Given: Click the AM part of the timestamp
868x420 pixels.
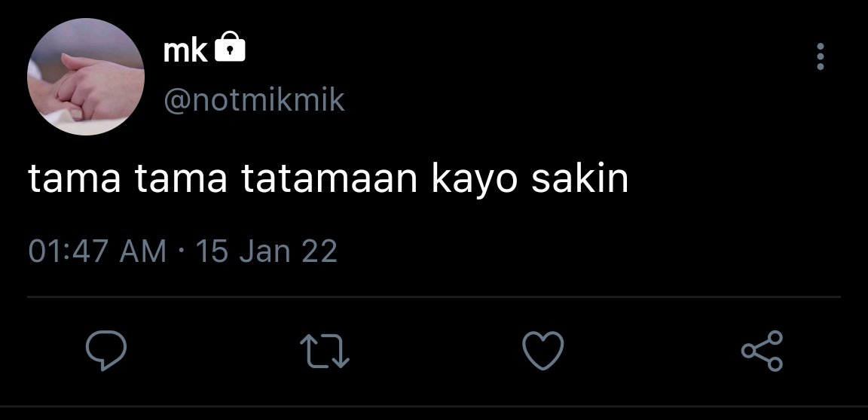Looking at the screenshot, I should coord(143,251).
